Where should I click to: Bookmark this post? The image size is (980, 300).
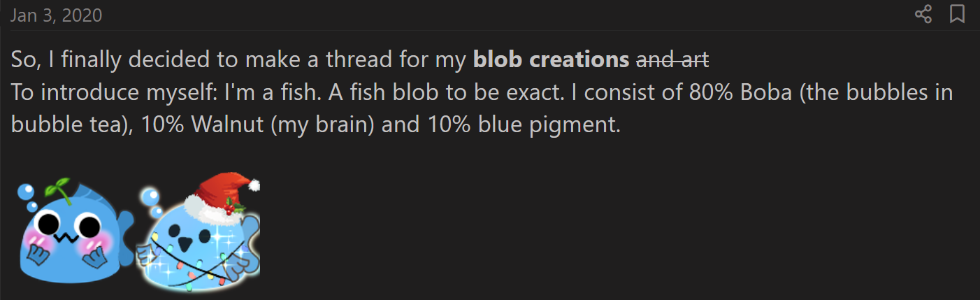pos(957,14)
